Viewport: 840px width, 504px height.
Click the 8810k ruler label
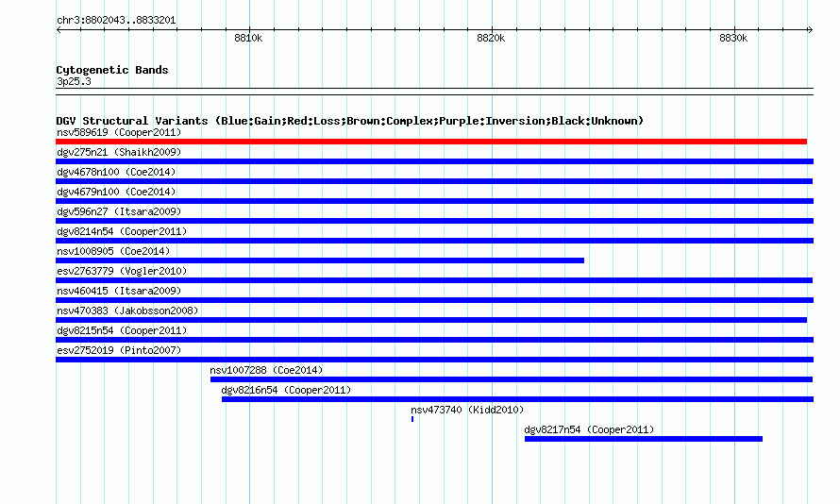(248, 38)
